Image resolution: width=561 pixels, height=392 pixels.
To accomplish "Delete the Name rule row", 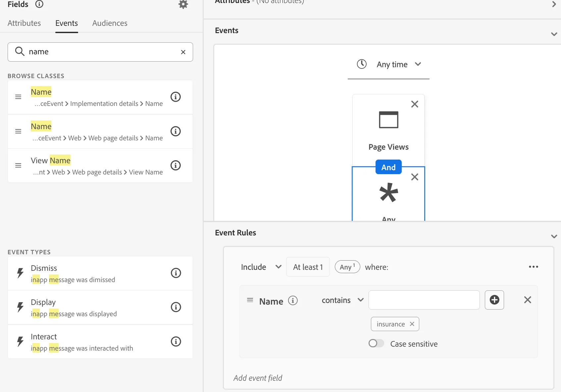I will coord(528,300).
